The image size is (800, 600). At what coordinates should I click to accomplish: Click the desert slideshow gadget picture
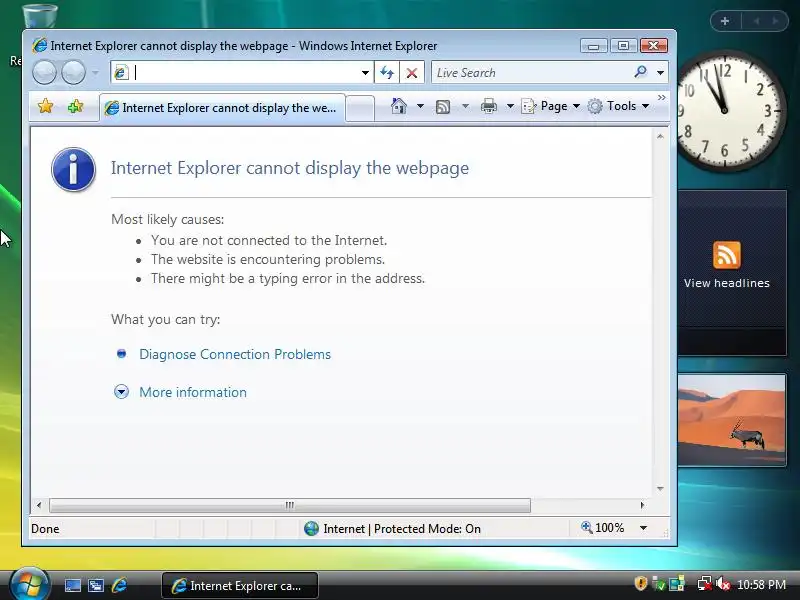pos(732,419)
